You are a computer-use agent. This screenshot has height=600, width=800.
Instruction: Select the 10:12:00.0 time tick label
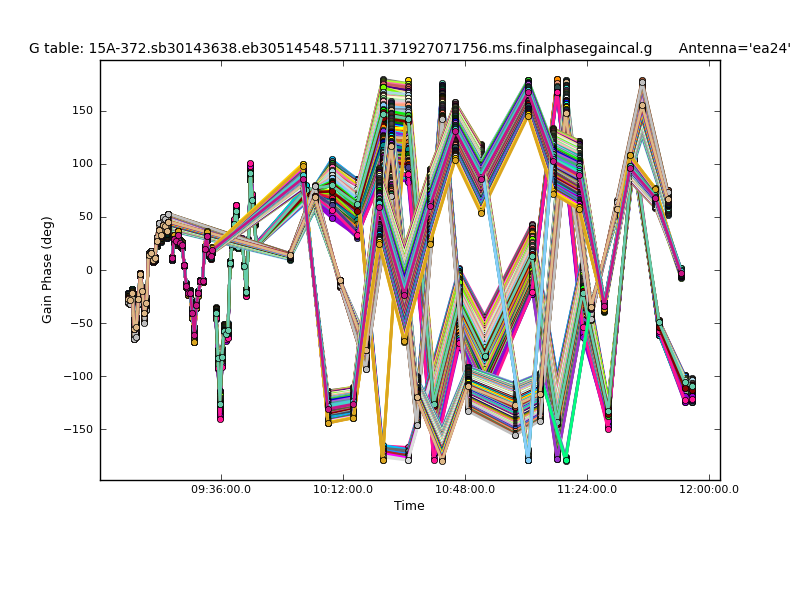[343, 489]
